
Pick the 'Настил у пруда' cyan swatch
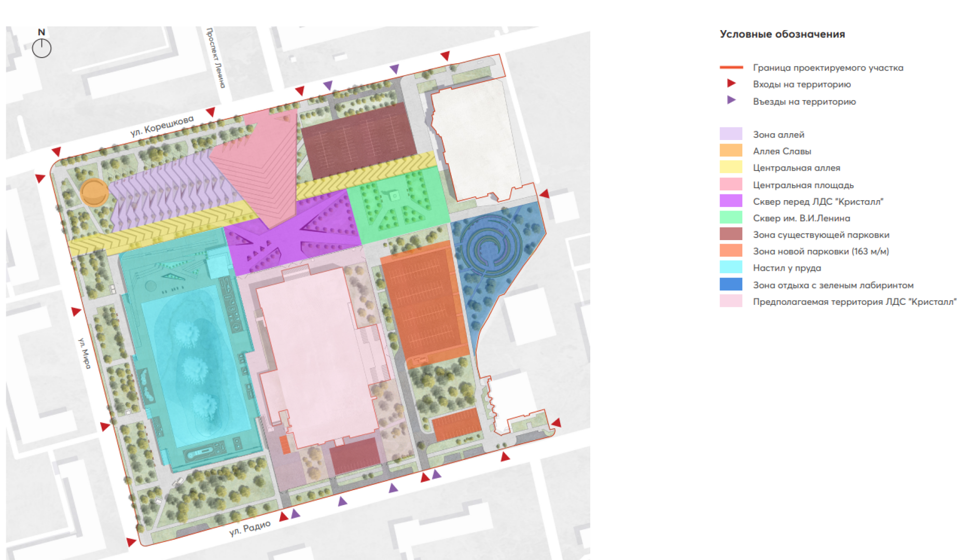pyautogui.click(x=731, y=267)
